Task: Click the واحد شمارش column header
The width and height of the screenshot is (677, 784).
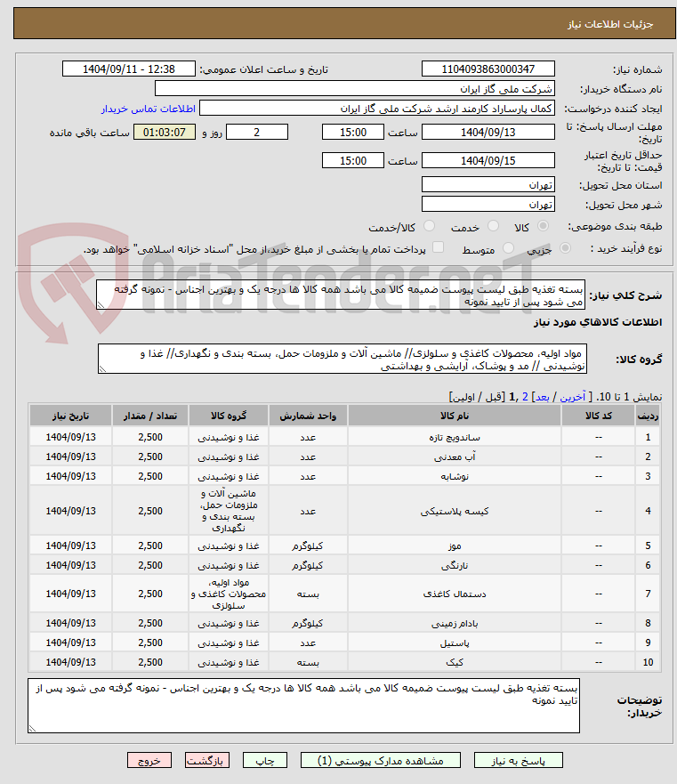Action: pos(308,416)
